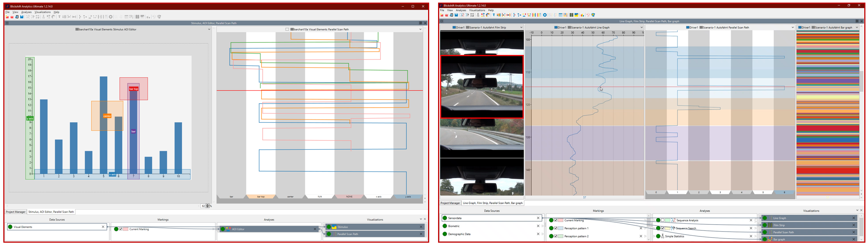Switch to Project Manager tab in left window

point(16,212)
